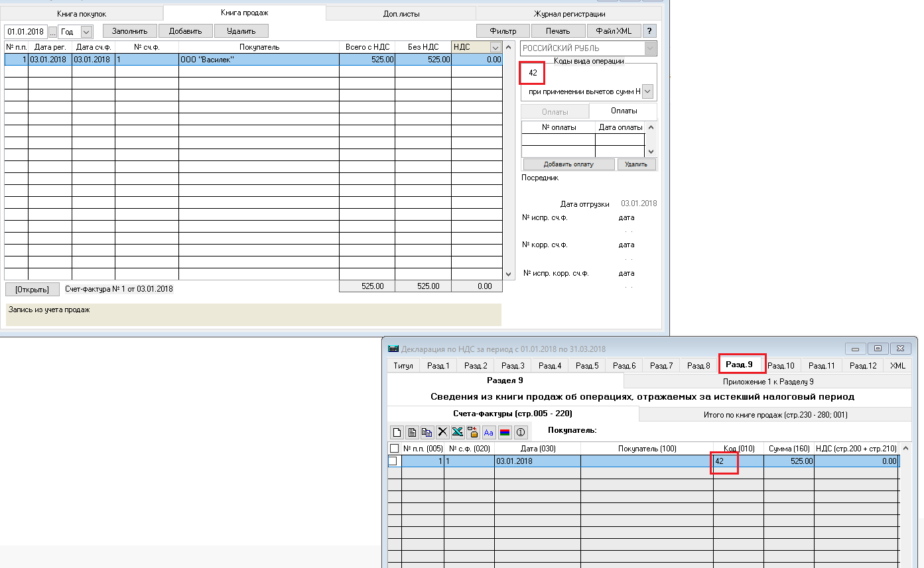Image resolution: width=924 pixels, height=568 pixels.
Task: Open the Разд.12 tab
Action: coord(863,365)
